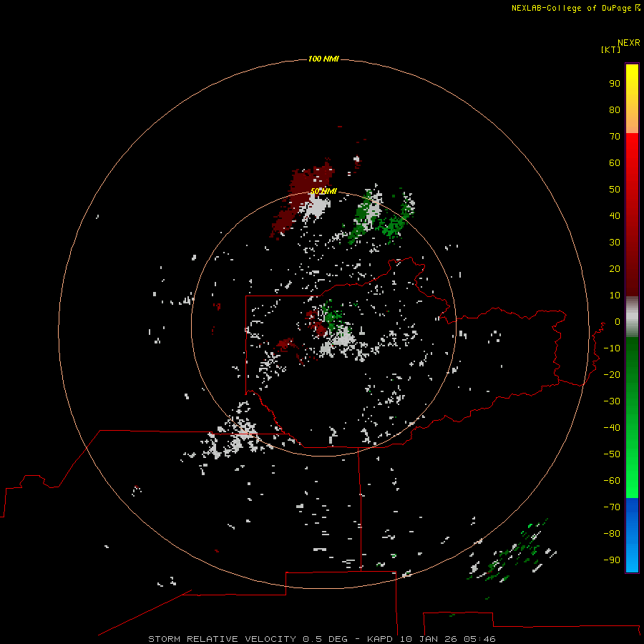Click the STORM RELATIVE VELOCITY caption text
644x644 pixels.
pos(222,639)
